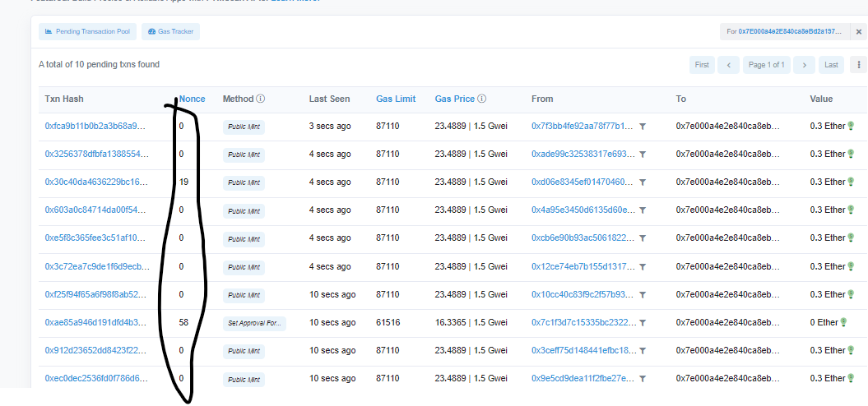Click green bulb icon in 0x3c72ea7c row
Screen dimensions: 868x406
[x=851, y=266]
